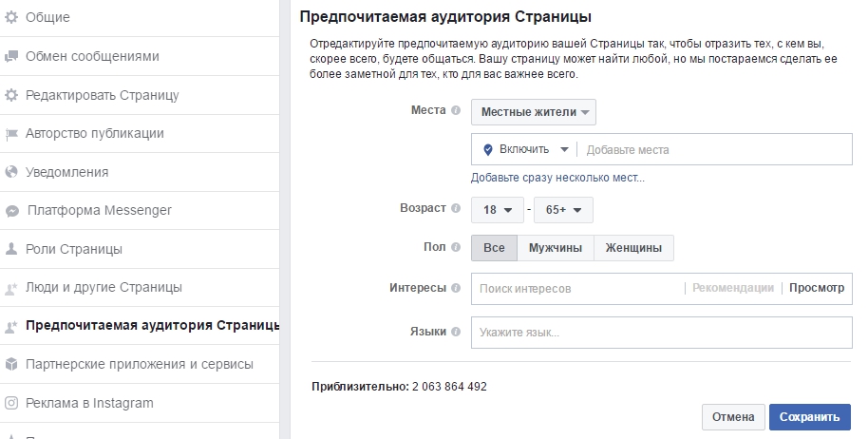
Task: Click the Instagram icon in sidebar
Action: pyautogui.click(x=11, y=403)
